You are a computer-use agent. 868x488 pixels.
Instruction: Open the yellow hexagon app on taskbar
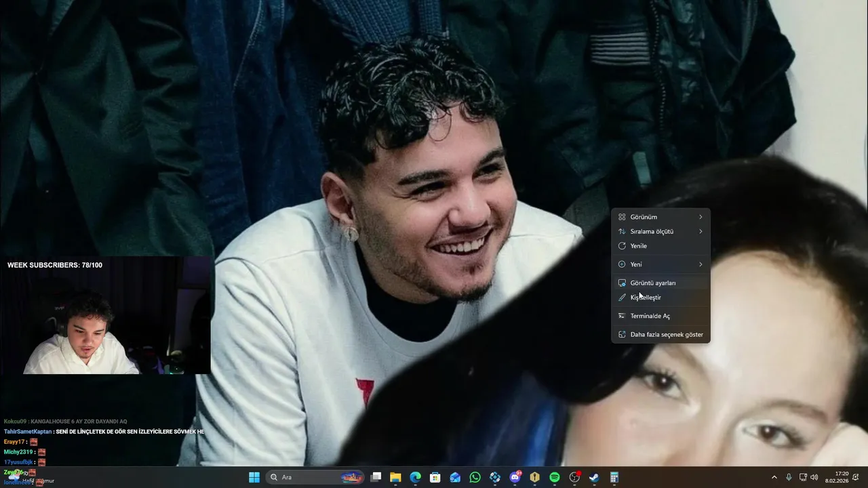(x=534, y=477)
